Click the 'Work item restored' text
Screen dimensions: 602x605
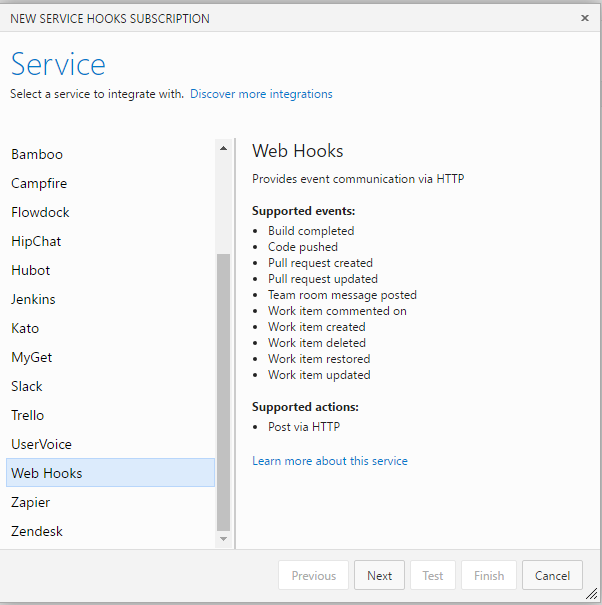(x=319, y=359)
